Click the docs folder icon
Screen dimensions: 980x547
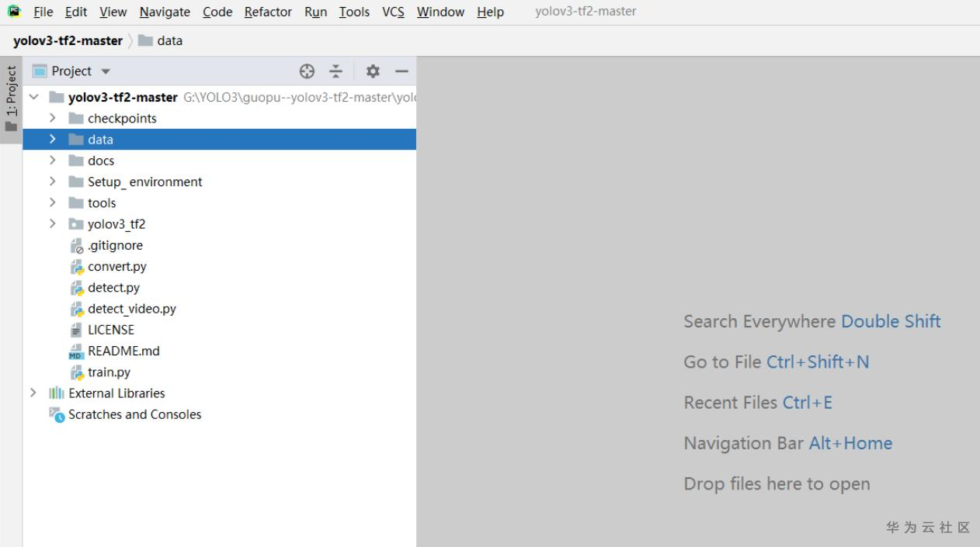(x=76, y=161)
